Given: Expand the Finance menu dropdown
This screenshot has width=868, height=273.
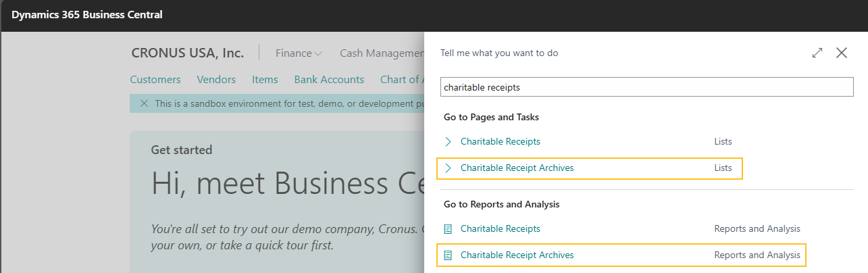Looking at the screenshot, I should (299, 53).
